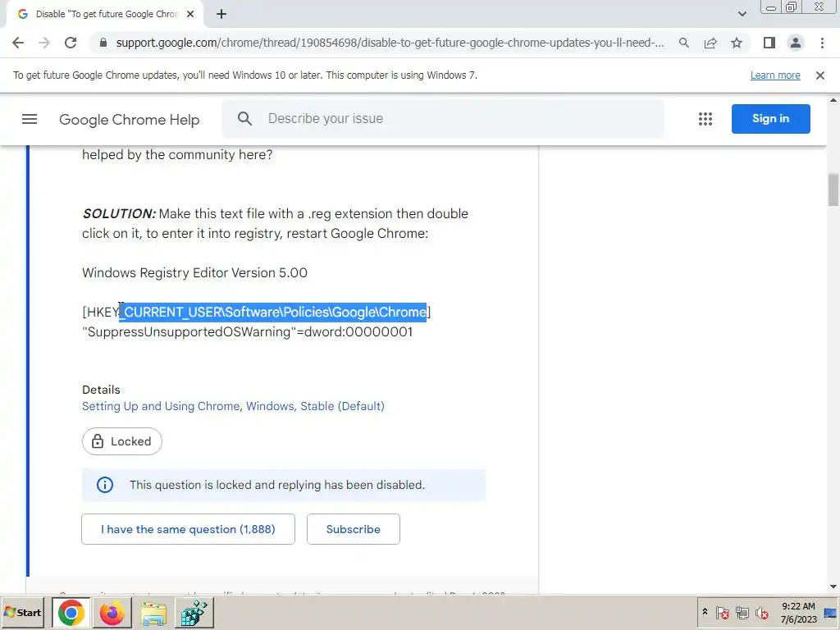Viewport: 840px width, 630px height.
Task: Open Action Center flag tray icon
Action: click(x=722, y=612)
